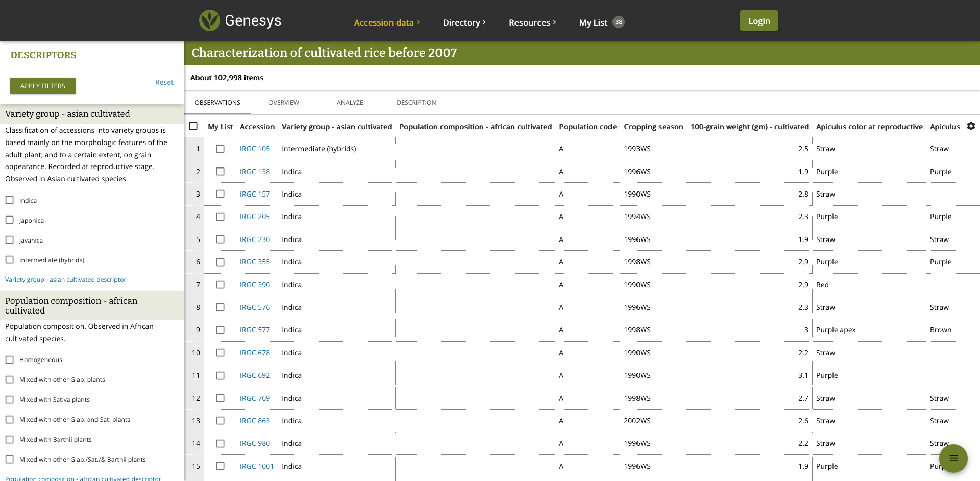Tick the Japonica filter checkbox
The height and width of the screenshot is (481, 980).
pyautogui.click(x=10, y=220)
